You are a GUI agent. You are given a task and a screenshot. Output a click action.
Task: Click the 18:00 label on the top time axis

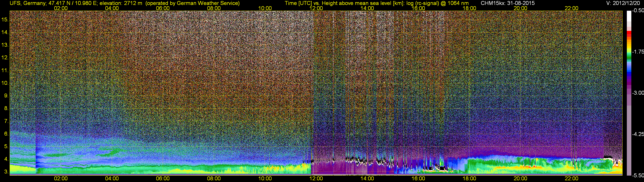coord(469,8)
